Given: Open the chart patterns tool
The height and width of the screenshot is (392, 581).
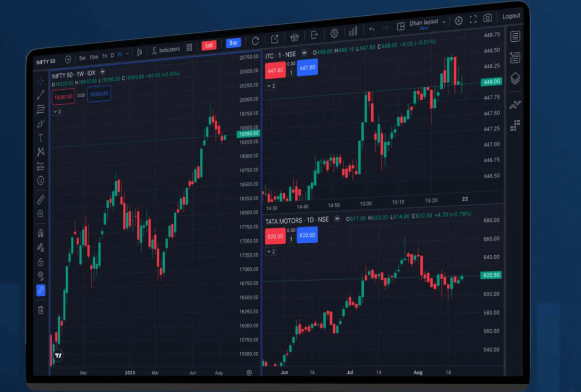Looking at the screenshot, I should click(41, 152).
